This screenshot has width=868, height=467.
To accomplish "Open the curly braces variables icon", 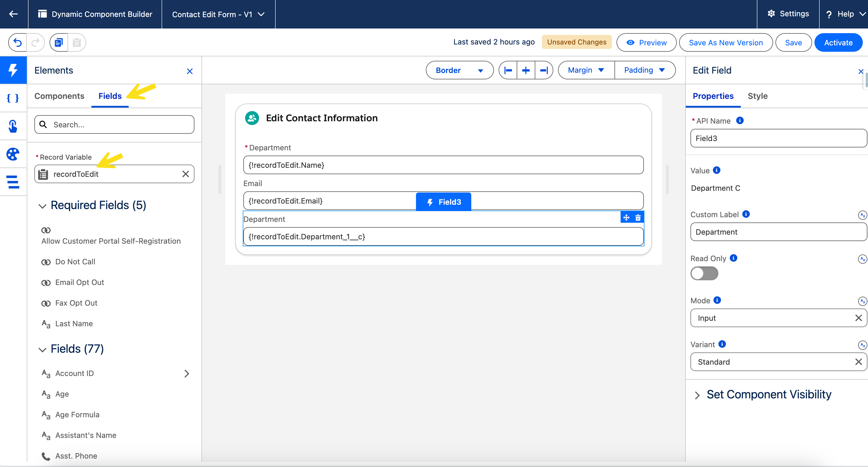I will (13, 98).
